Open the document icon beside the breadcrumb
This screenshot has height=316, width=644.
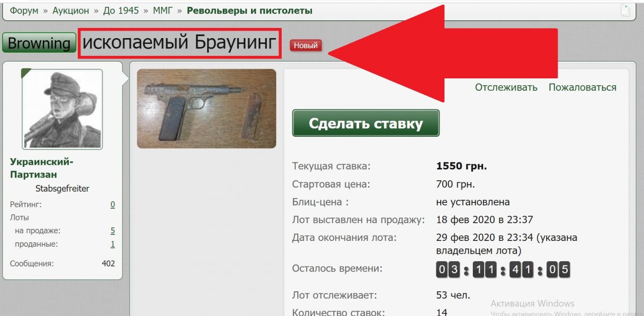pos(625,10)
